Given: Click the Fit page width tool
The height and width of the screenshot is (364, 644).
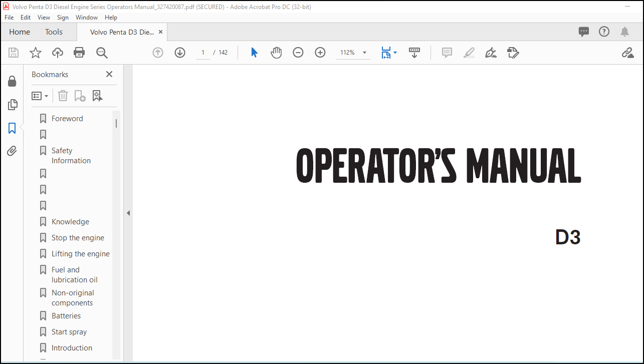Looking at the screenshot, I should tap(385, 53).
